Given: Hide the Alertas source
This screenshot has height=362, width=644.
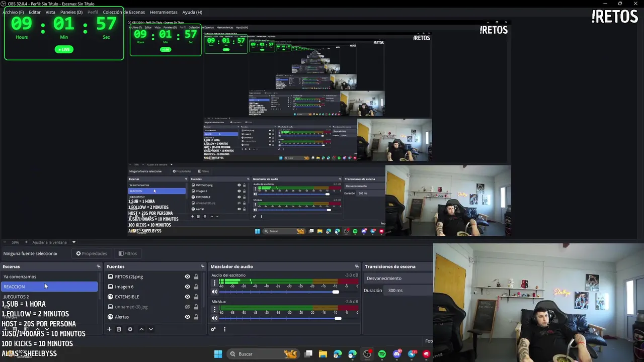Looking at the screenshot, I should 187,317.
